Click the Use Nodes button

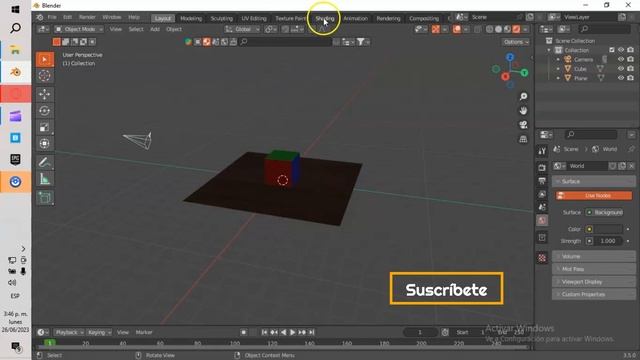[594, 196]
